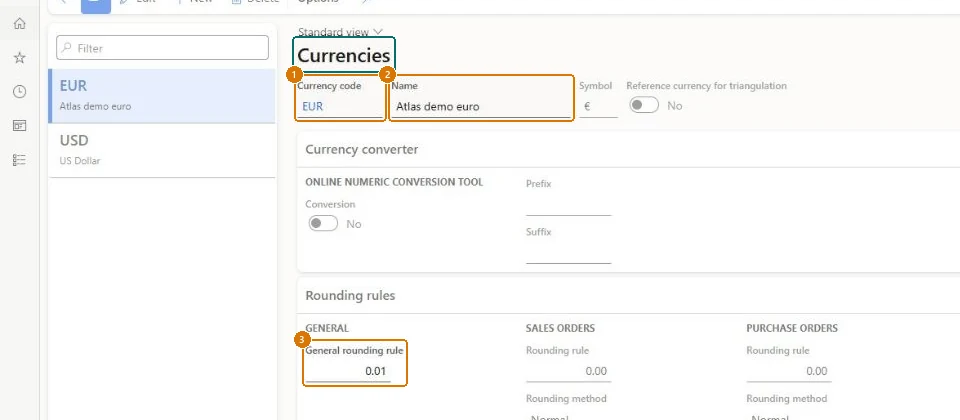Screen dimensions: 960x420
Task: Click 'ONLINE NUMERIC CONVERSION TOOL' group label
Action: 394,182
